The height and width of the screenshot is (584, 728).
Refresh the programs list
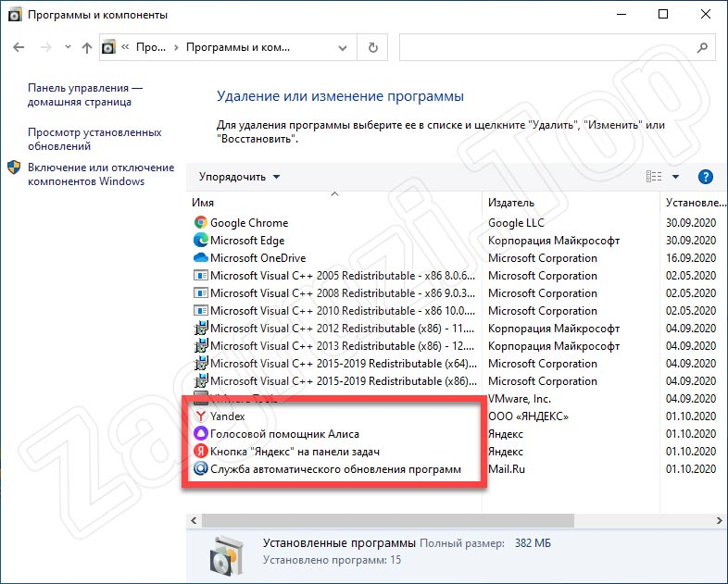click(373, 47)
